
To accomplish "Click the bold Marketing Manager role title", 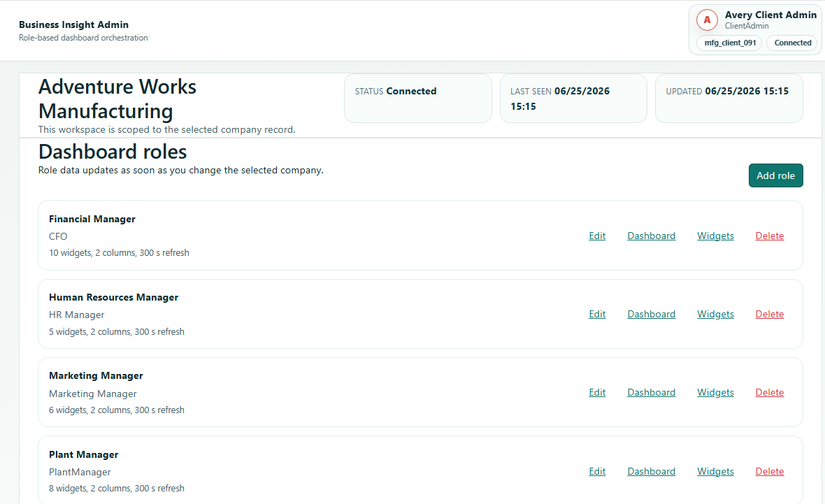I will point(96,375).
